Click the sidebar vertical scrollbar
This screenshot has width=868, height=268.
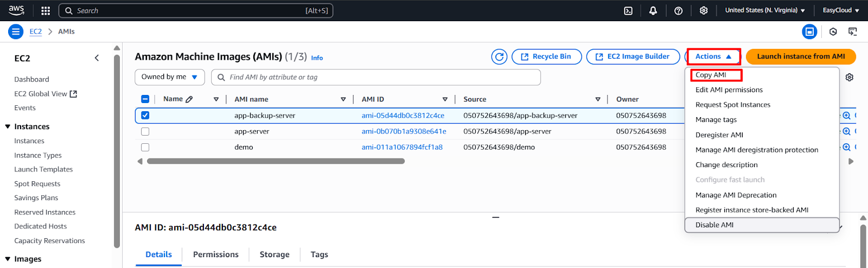pos(117,150)
